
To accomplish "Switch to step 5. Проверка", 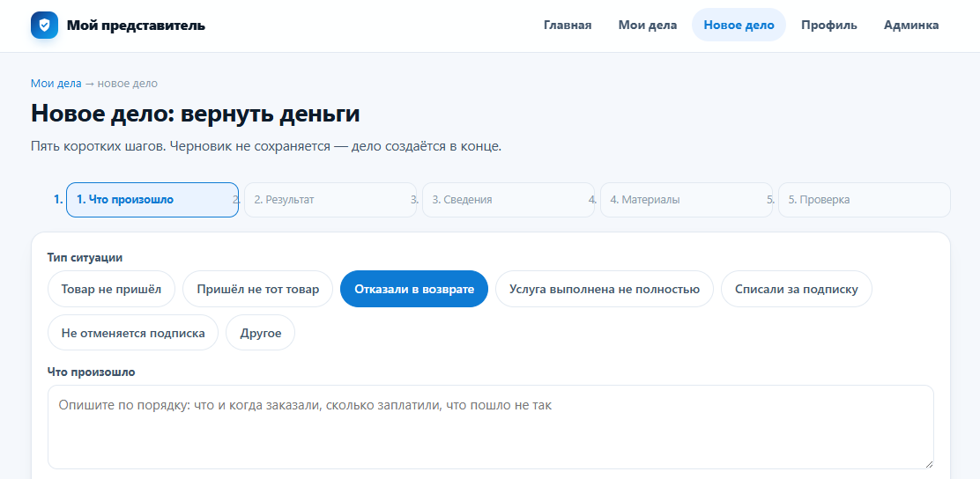I will pos(865,200).
